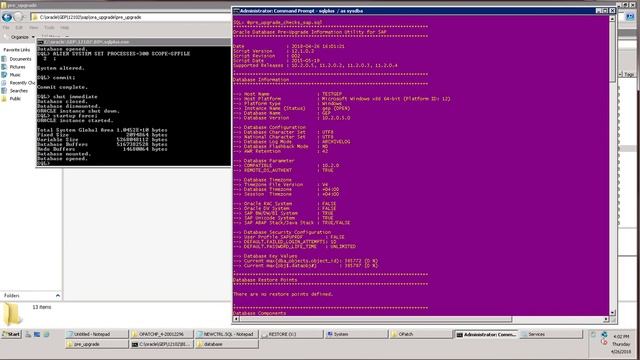Click the Explorer address bar path field
This screenshot has width=640, height=360.
tap(131, 17)
